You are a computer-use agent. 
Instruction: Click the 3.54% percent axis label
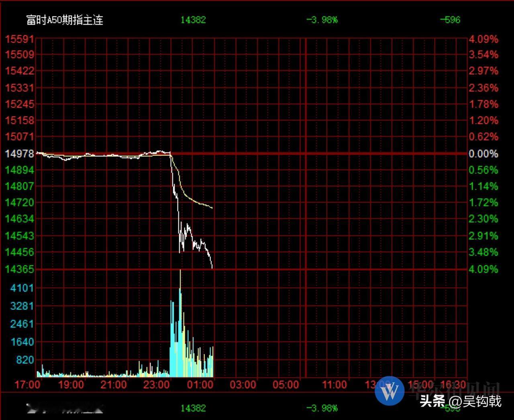tap(483, 54)
